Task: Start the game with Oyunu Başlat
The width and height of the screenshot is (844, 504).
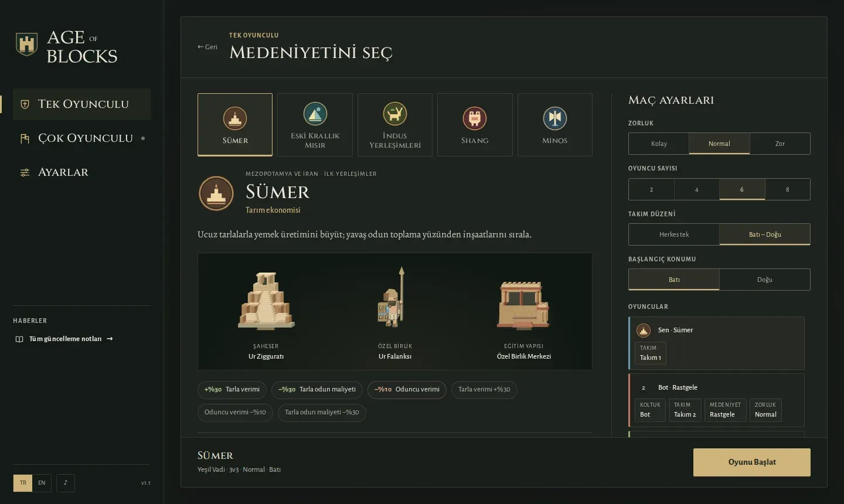Action: (752, 462)
